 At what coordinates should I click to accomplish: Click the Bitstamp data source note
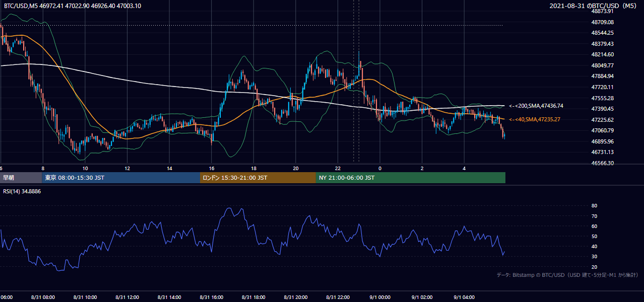[x=567, y=275]
